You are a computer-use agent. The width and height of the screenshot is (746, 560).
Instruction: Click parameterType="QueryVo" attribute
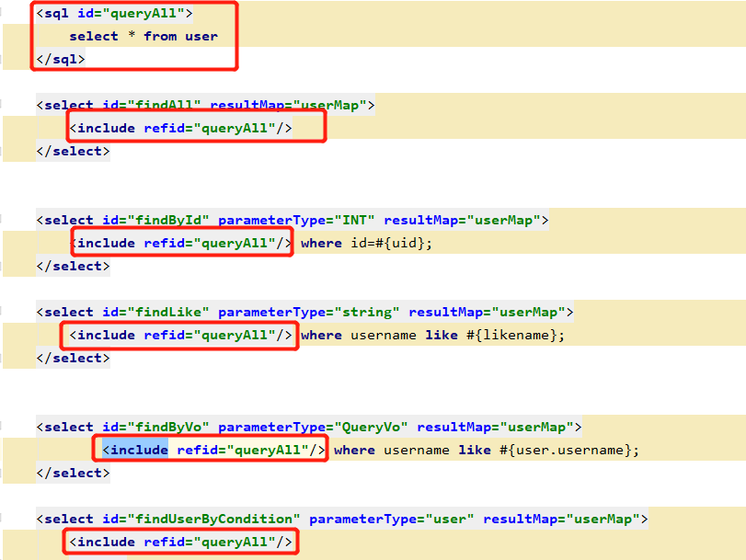(x=313, y=427)
